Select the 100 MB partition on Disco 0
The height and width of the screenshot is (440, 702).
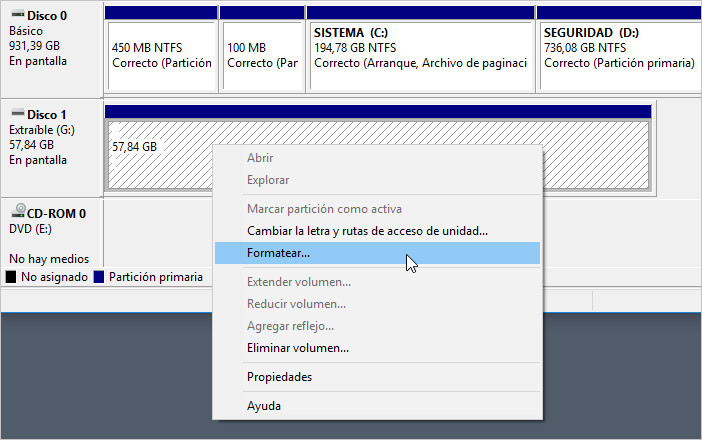click(x=261, y=55)
